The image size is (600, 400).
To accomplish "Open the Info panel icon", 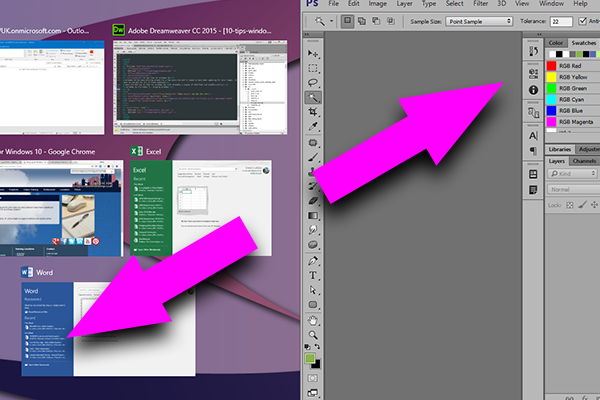I will pos(533,90).
